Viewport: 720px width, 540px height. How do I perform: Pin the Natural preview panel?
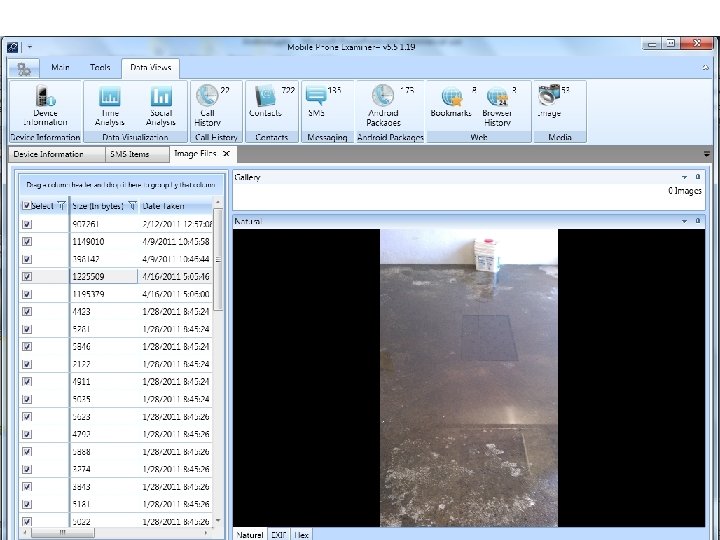[698, 221]
